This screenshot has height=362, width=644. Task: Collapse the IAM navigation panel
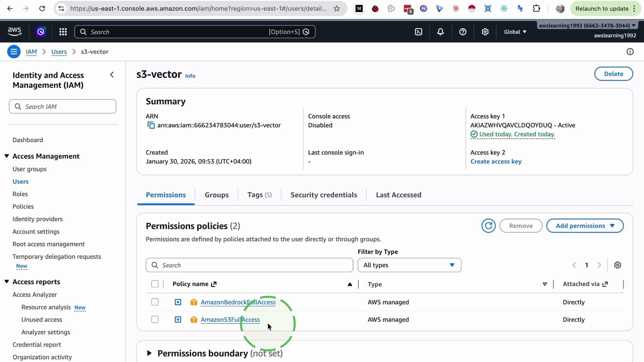pyautogui.click(x=112, y=75)
